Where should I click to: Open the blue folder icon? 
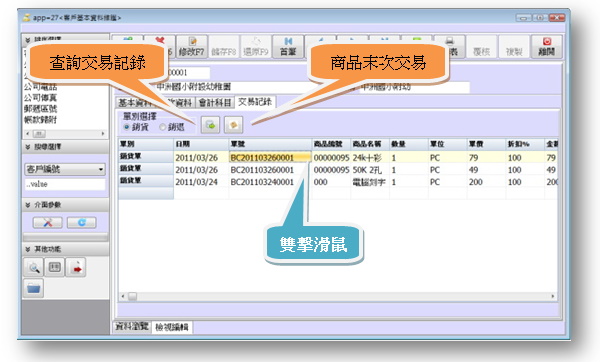34,288
